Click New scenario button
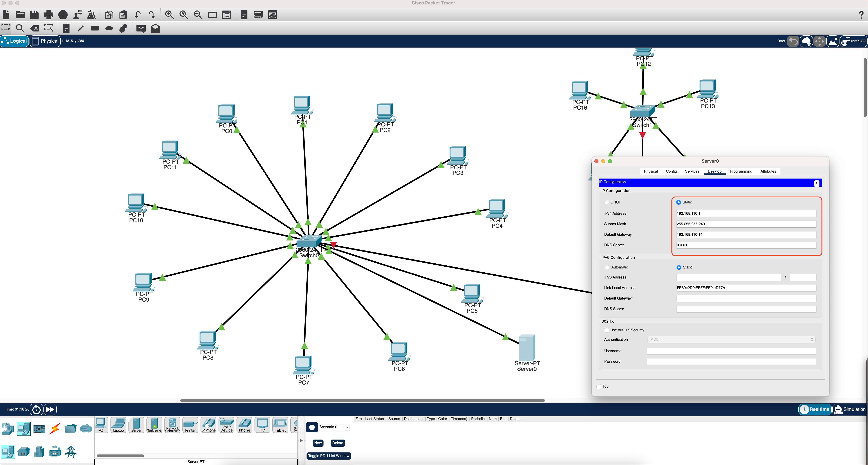The height and width of the screenshot is (465, 868). coord(318,443)
